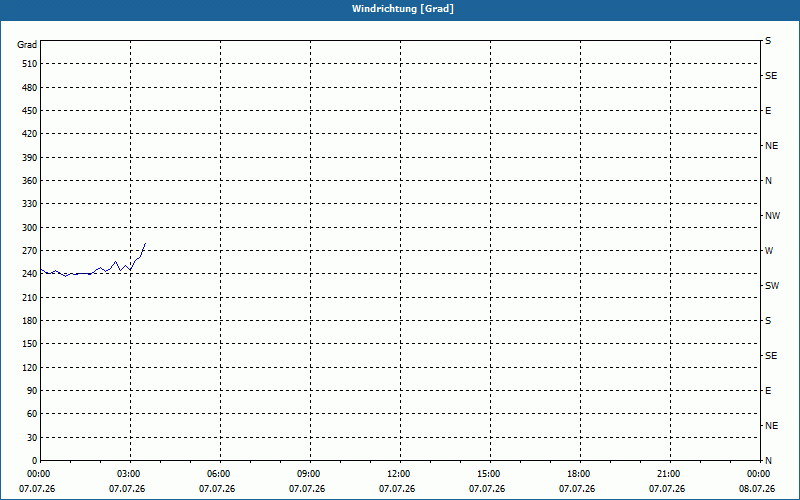Click the end point of the blue wind line
Image resolution: width=800 pixels, height=500 pixels.
(145, 243)
